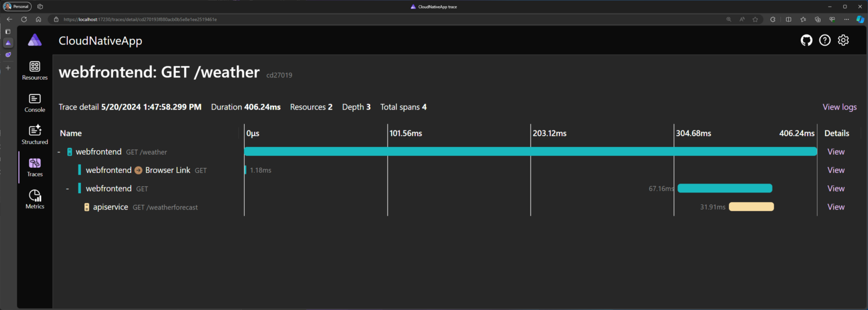View details for the Browser Link span
The height and width of the screenshot is (310, 868).
click(836, 170)
